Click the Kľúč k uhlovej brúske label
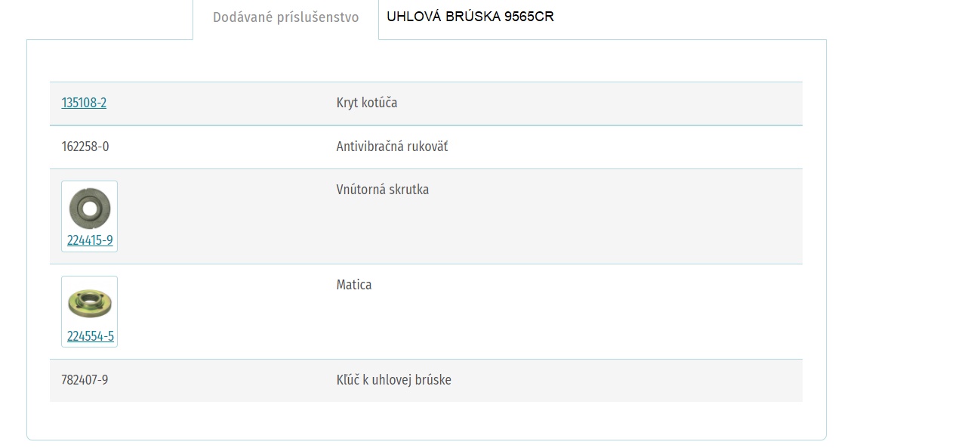Viewport: 980px width, 448px height. (x=394, y=380)
